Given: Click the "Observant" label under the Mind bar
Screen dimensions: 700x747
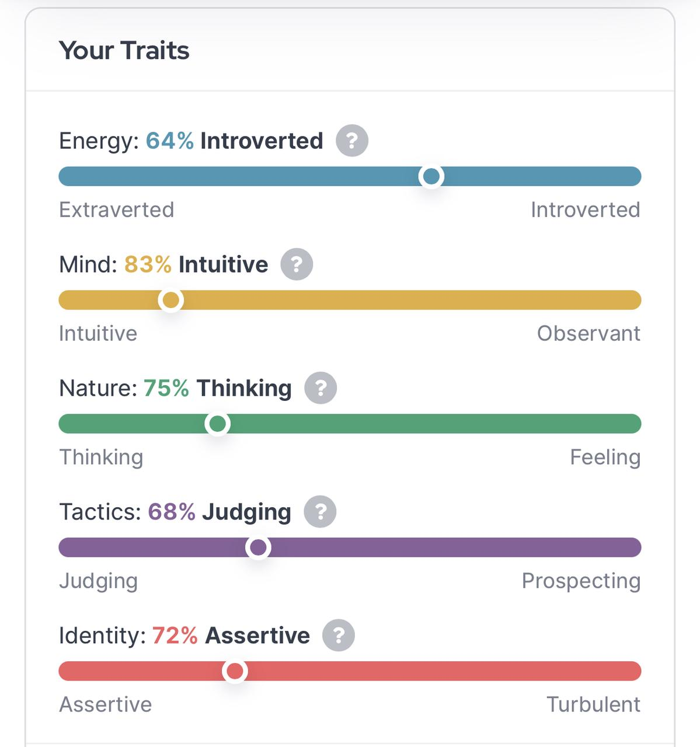Looking at the screenshot, I should click(588, 333).
